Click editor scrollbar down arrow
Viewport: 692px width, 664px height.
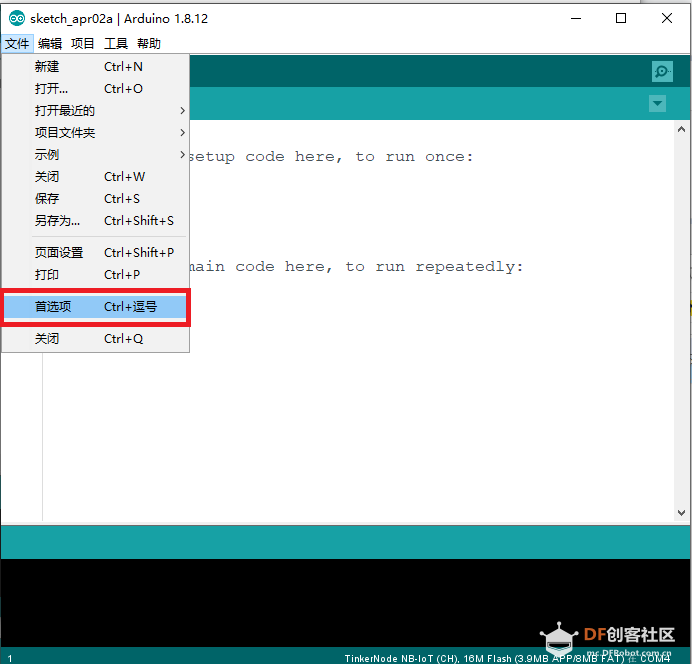coord(681,513)
